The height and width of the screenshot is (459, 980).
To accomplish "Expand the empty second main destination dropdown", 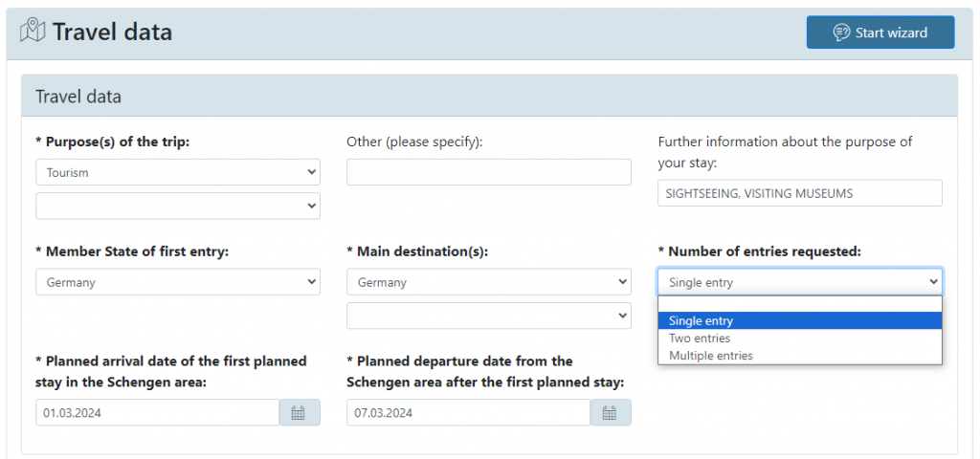I will pyautogui.click(x=488, y=316).
